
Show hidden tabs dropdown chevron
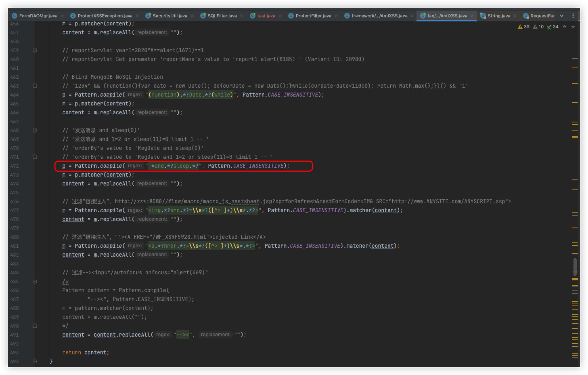[562, 16]
